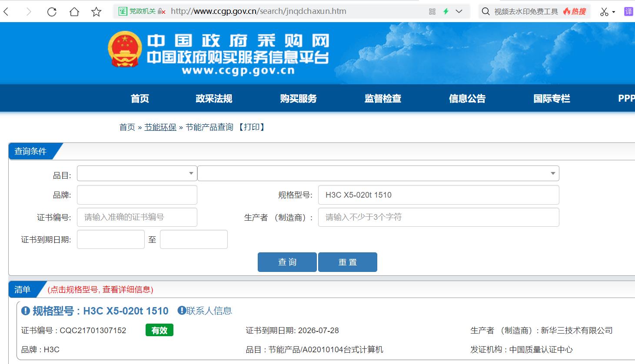The height and width of the screenshot is (364, 635).
Task: Expand the first 品目 category dropdown
Action: pos(137,173)
